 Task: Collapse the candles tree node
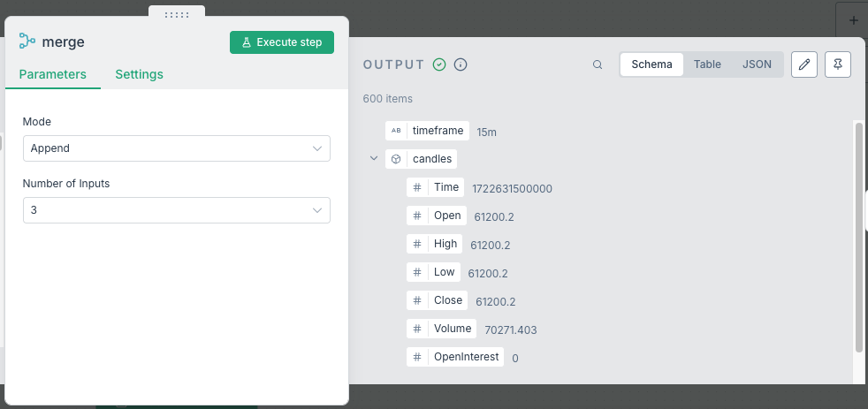[x=374, y=159]
